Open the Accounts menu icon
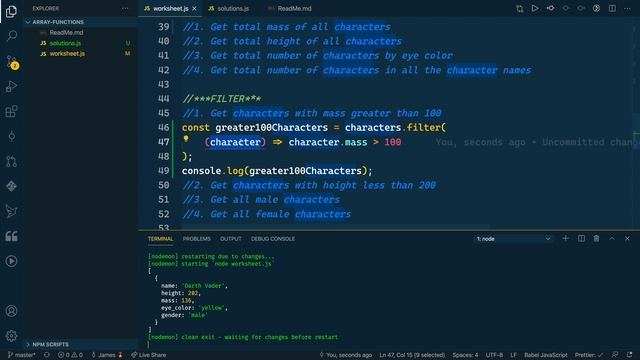 click(x=11, y=311)
